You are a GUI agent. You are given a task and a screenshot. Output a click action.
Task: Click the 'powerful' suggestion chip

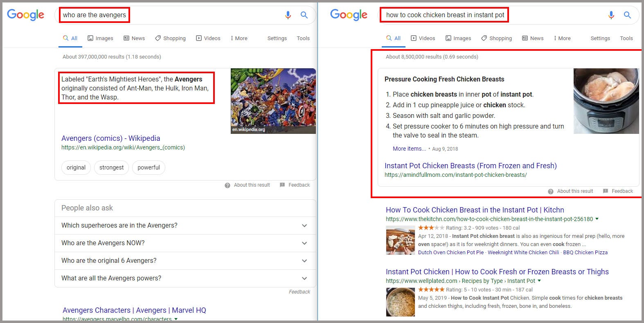[x=149, y=167]
